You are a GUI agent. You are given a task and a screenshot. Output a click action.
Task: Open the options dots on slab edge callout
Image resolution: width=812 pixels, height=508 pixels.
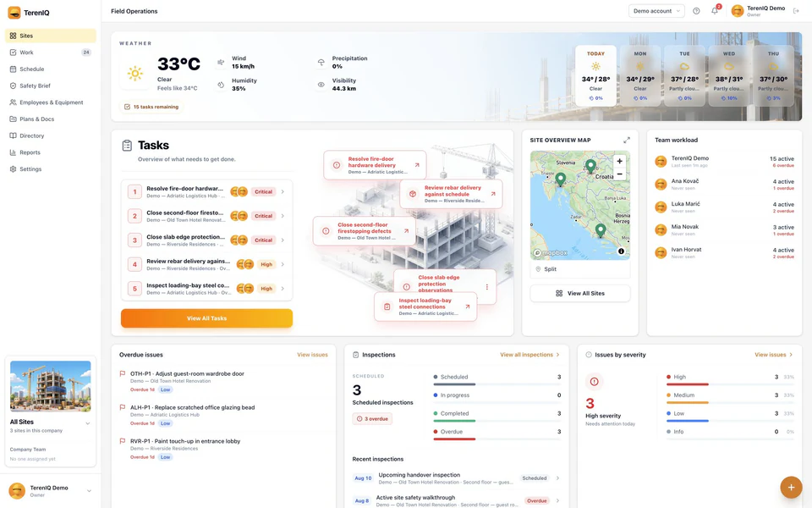487,287
